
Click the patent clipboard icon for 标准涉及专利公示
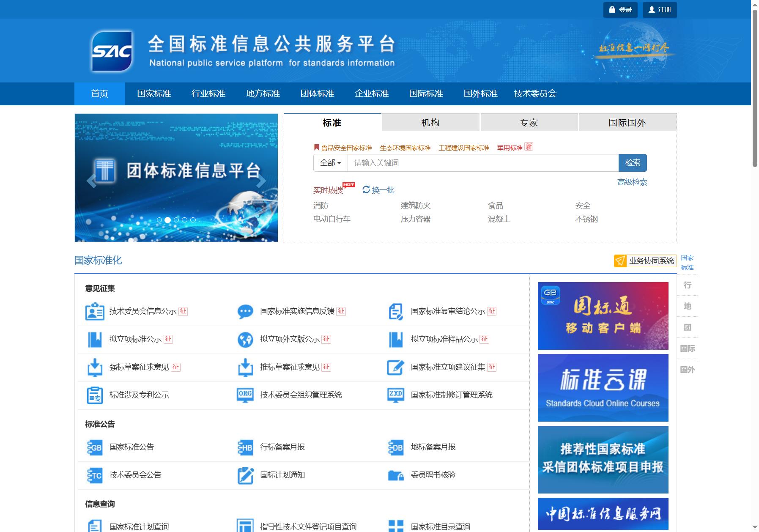tap(95, 395)
